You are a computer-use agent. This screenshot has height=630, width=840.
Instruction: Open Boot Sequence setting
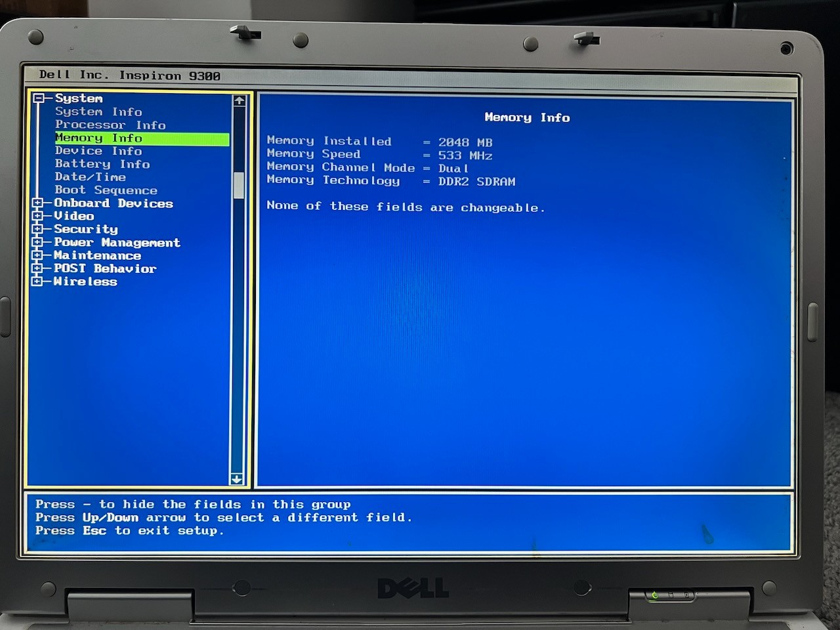[106, 190]
